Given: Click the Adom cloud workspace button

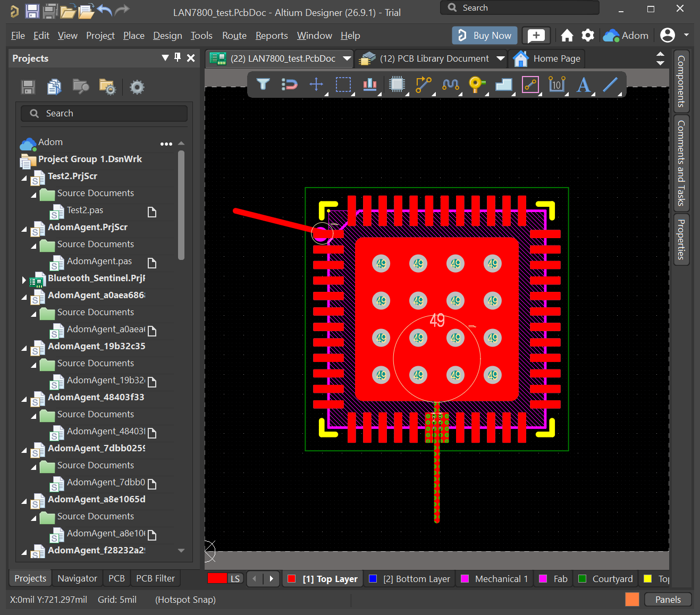Looking at the screenshot, I should point(626,36).
